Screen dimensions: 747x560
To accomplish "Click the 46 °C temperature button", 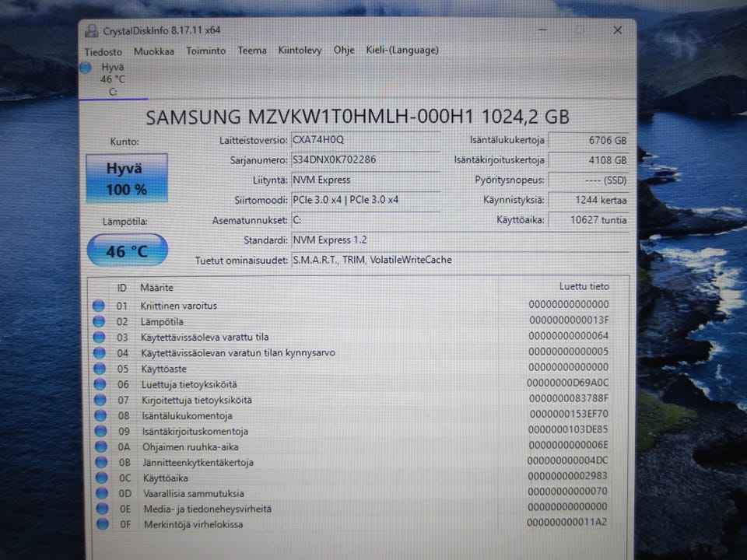I will [127, 250].
